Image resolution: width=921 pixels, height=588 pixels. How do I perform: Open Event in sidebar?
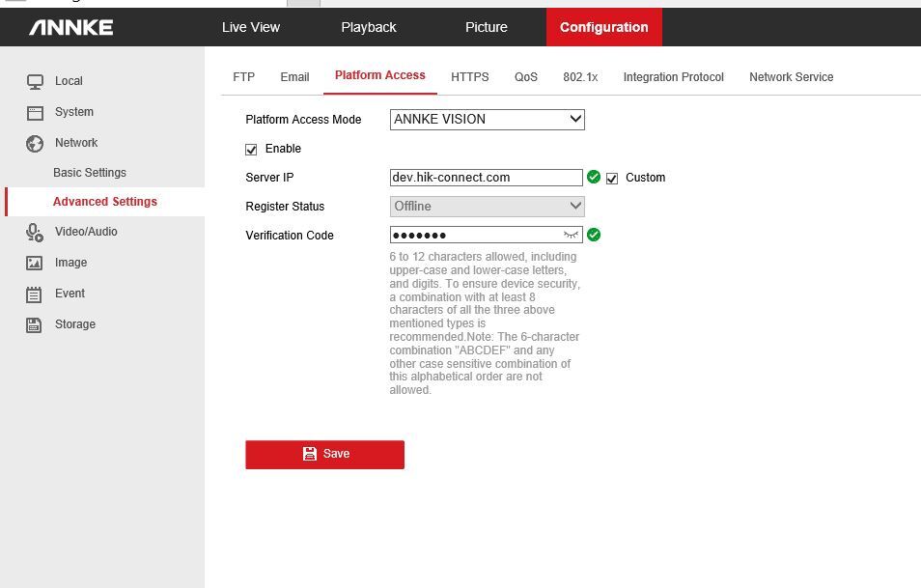(70, 294)
